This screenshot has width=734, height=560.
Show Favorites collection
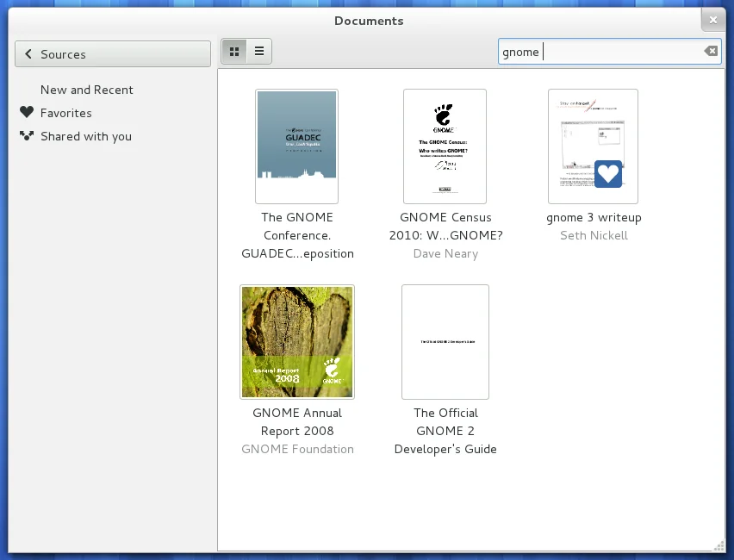click(66, 113)
